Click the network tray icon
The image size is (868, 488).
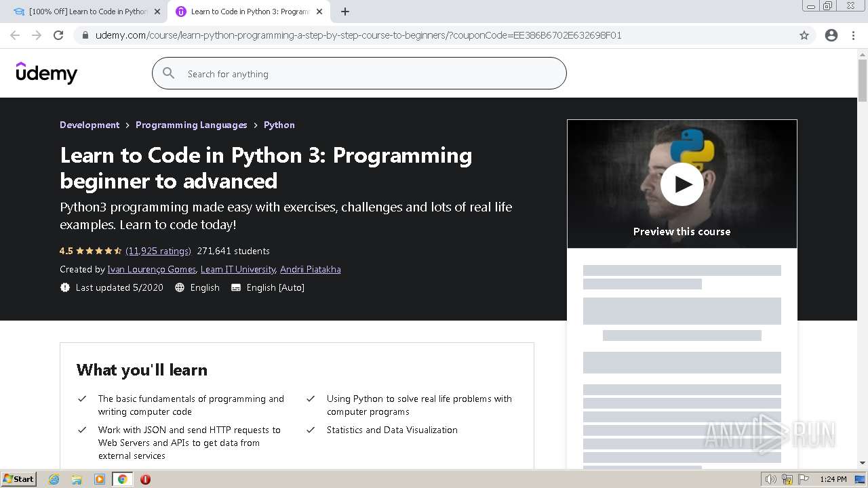787,479
